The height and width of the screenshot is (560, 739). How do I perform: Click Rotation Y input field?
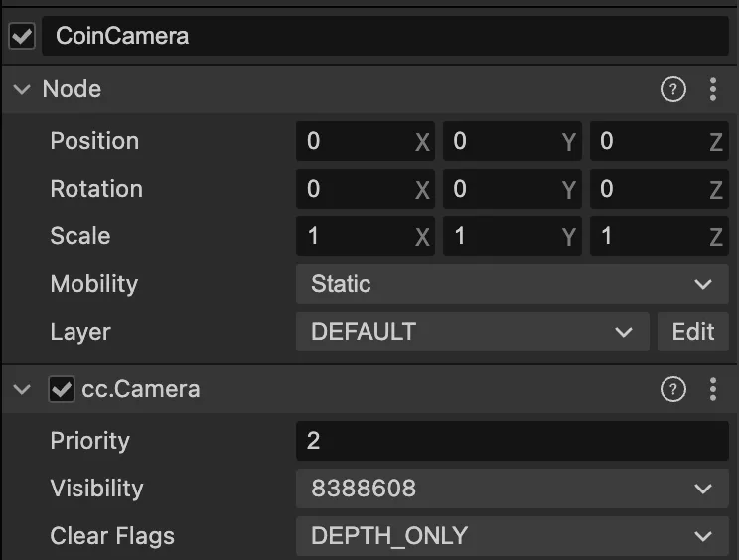[x=502, y=189]
